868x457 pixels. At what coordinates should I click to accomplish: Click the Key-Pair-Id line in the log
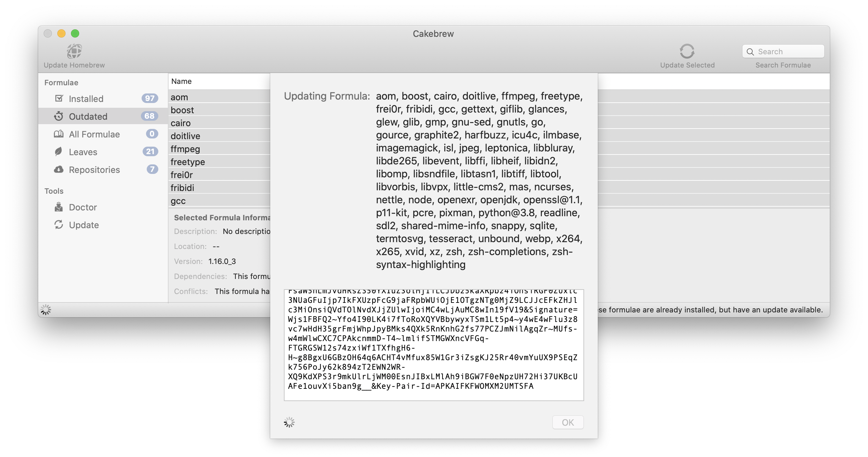point(411,386)
